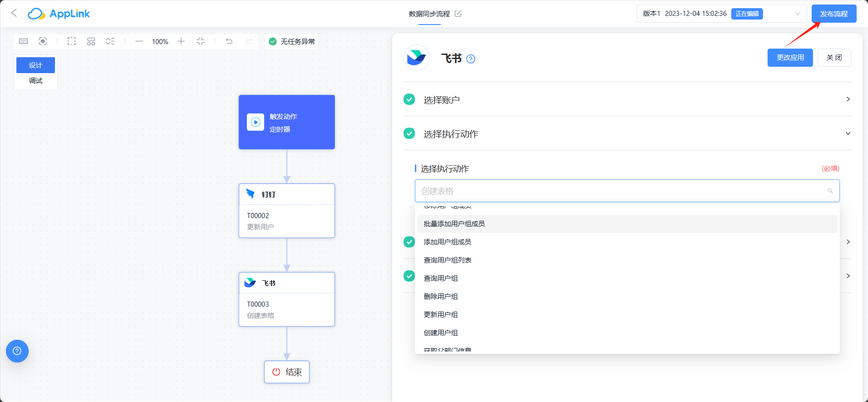
Task: Zoom in with the plus icon
Action: tap(181, 41)
